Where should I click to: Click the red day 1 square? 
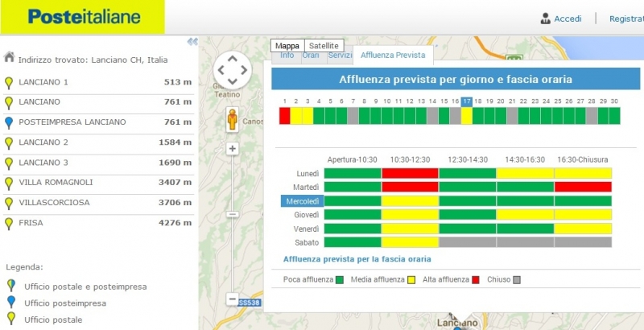point(284,116)
